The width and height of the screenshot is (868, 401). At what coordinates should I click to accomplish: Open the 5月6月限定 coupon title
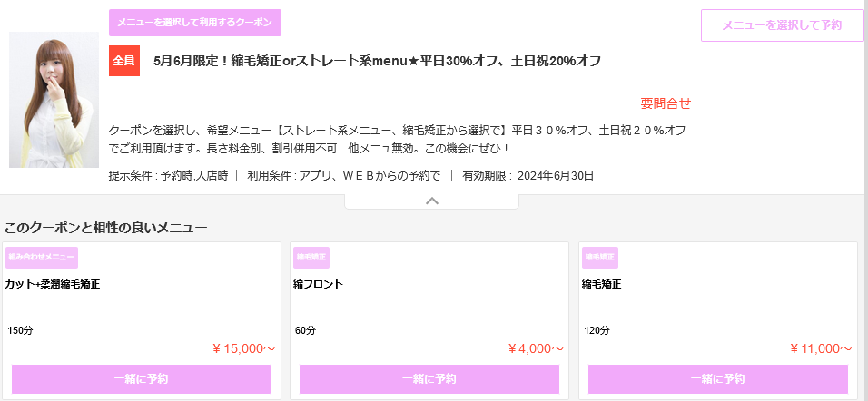377,61
